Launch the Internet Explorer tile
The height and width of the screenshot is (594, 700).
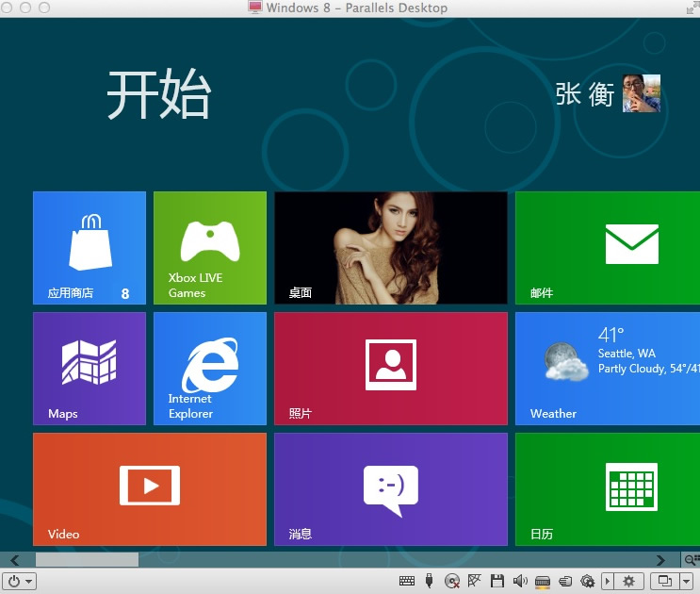[210, 369]
